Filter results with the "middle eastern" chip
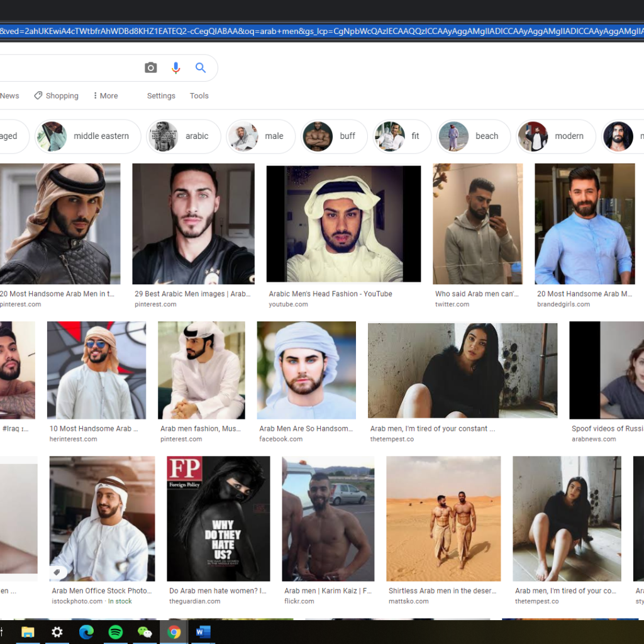Screen dimensions: 644x644 pos(88,136)
